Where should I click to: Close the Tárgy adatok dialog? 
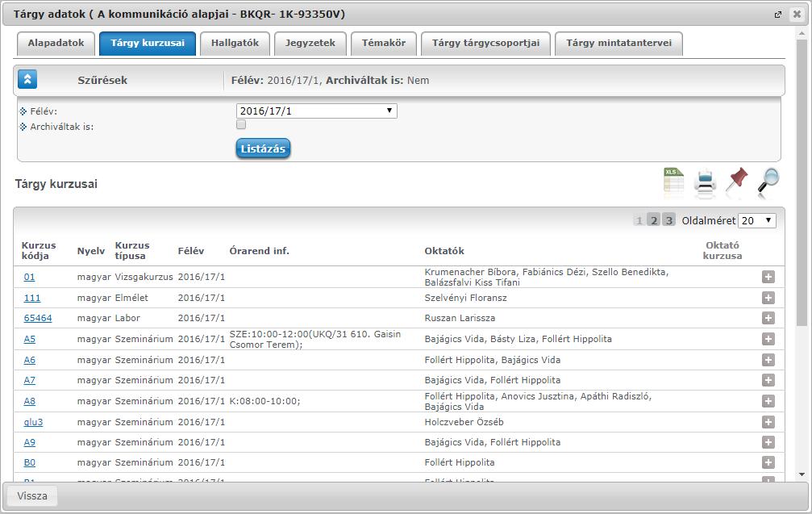(x=797, y=15)
